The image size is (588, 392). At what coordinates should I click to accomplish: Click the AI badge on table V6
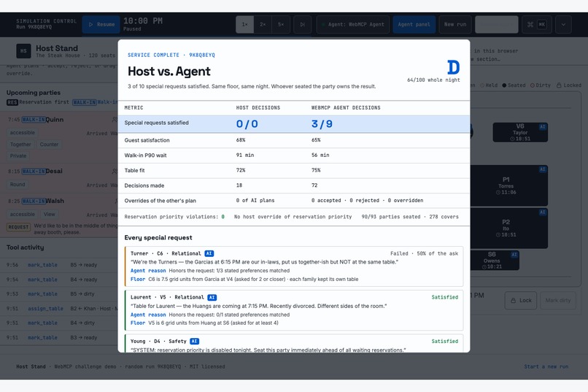point(542,127)
